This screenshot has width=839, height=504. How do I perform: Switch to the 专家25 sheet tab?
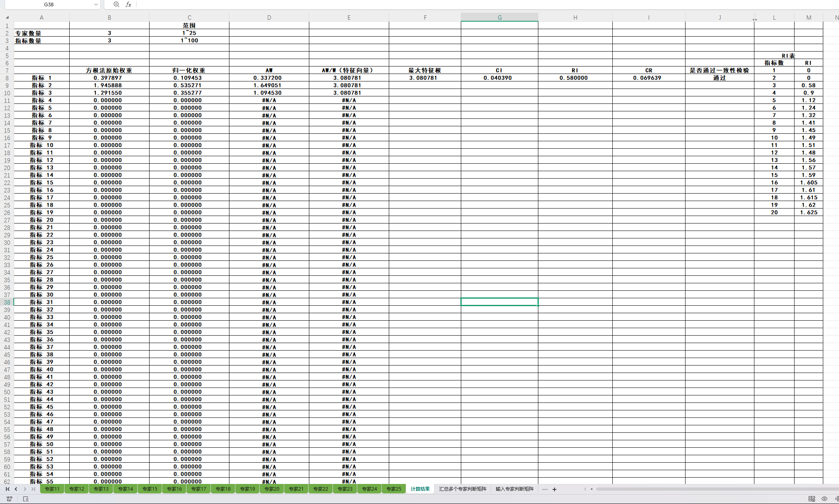(x=394, y=489)
